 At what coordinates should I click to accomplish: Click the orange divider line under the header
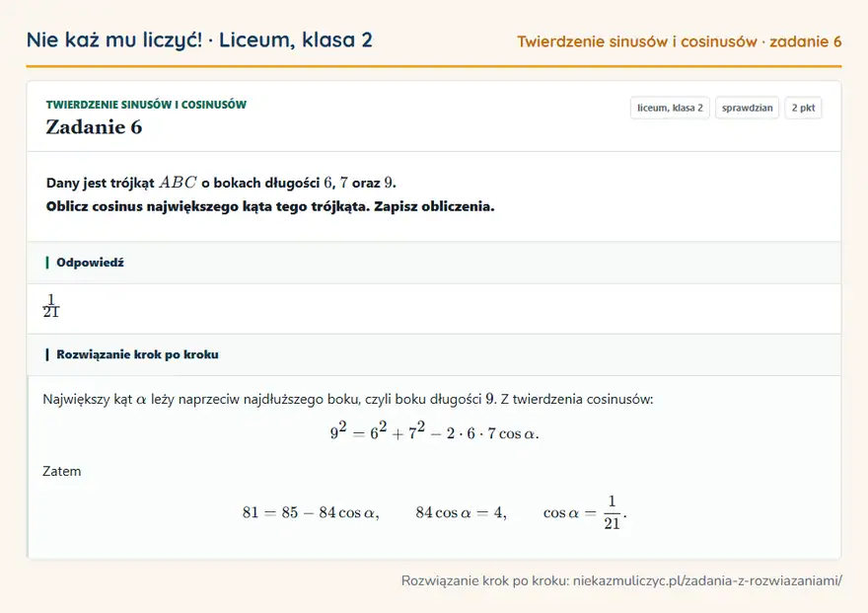(434, 66)
